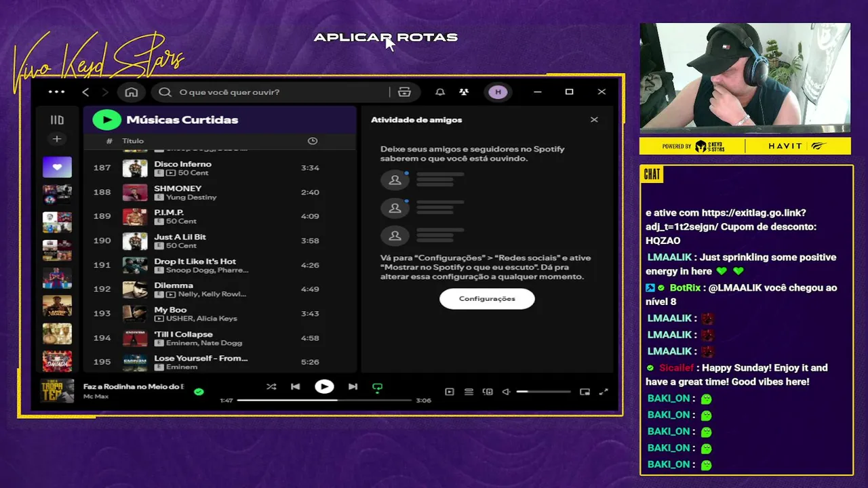Open now-playing artist 'Mc Max'

coord(96,396)
